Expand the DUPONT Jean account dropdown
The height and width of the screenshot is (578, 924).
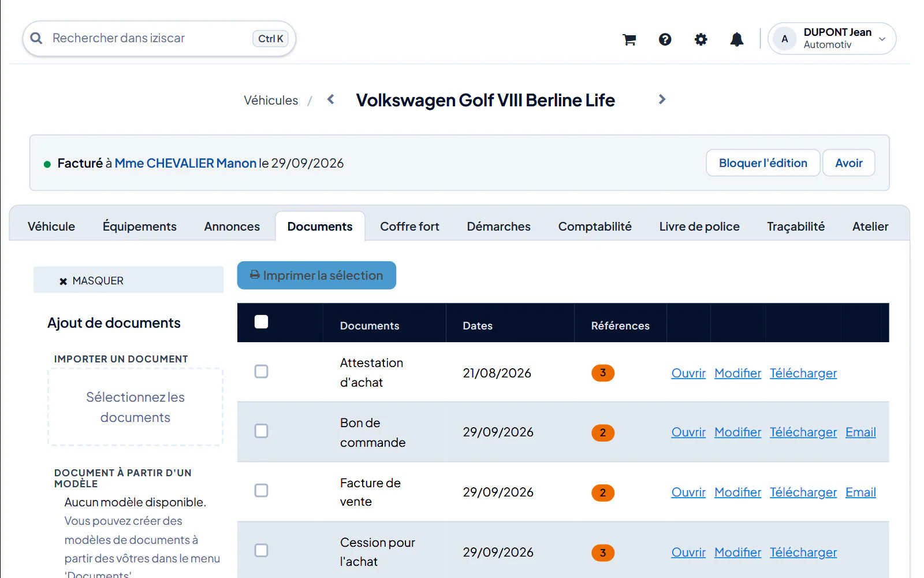pyautogui.click(x=832, y=39)
